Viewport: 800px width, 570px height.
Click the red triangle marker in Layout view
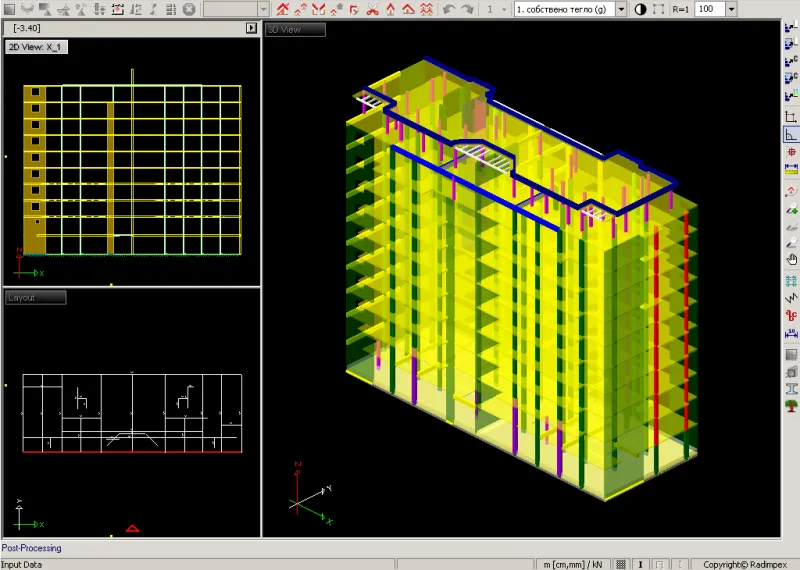point(132,529)
